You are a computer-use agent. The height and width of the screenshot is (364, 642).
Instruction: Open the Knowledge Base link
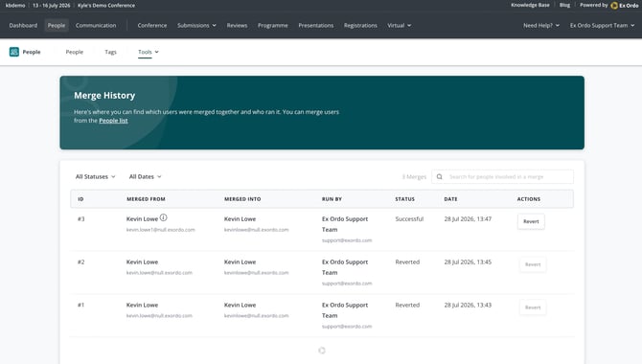530,6
